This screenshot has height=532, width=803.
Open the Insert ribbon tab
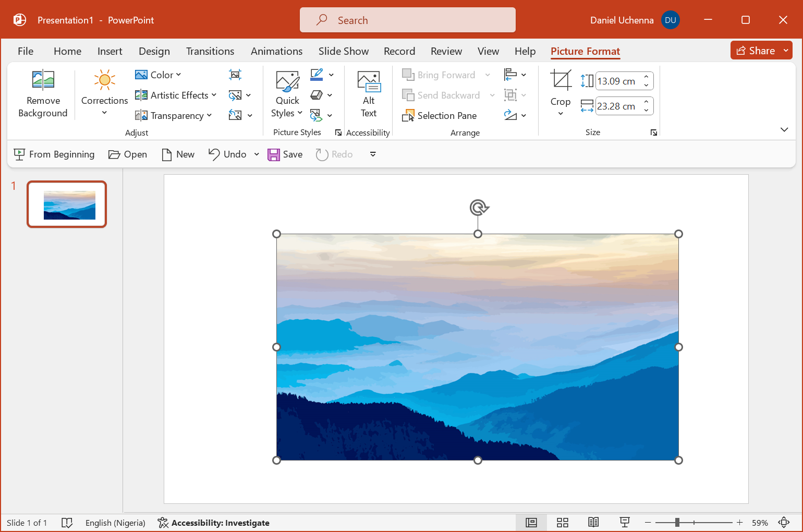click(110, 51)
